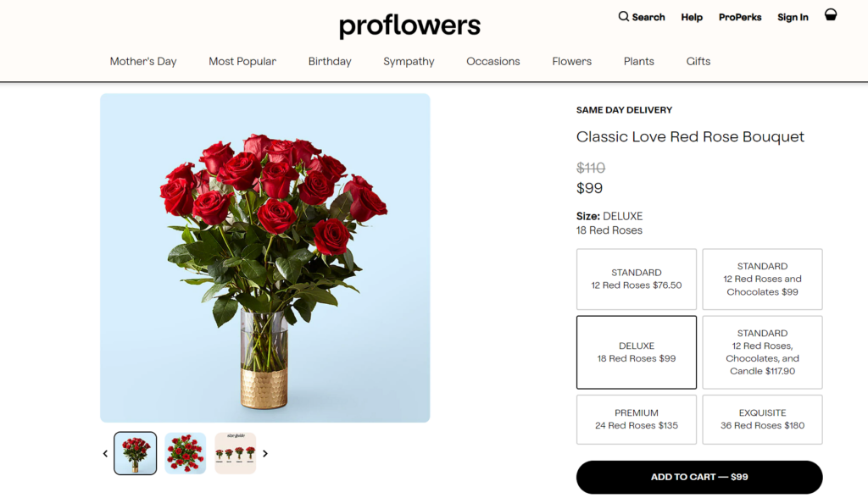Click the search magnifier icon

(x=624, y=17)
